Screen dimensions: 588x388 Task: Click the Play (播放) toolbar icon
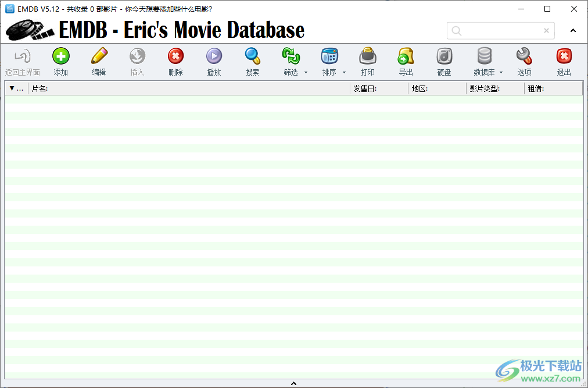click(x=214, y=56)
